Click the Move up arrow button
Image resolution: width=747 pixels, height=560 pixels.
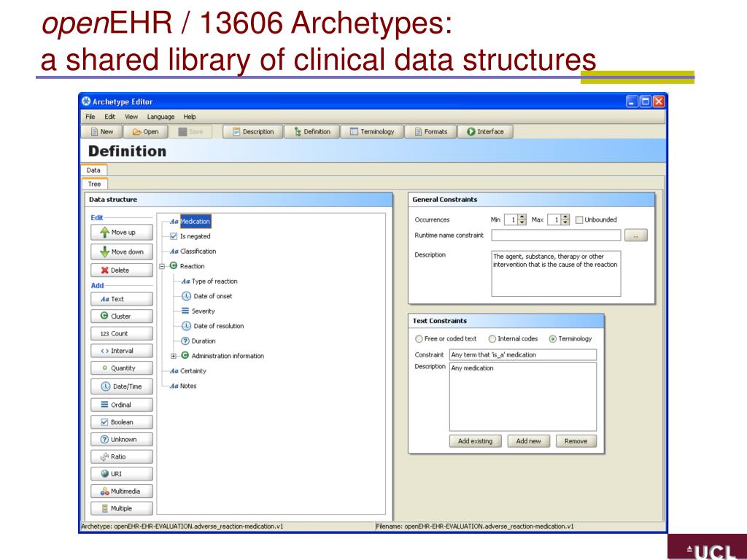(x=122, y=233)
